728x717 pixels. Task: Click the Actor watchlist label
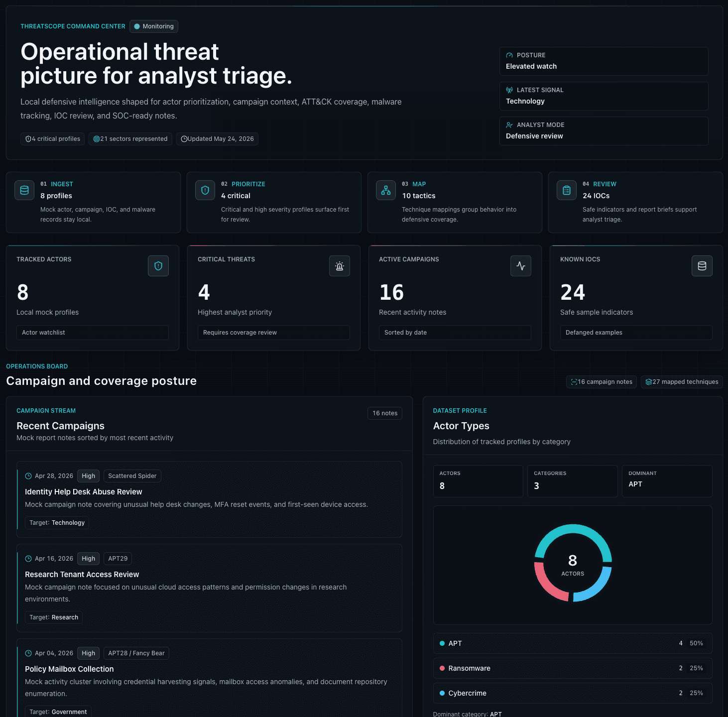pyautogui.click(x=93, y=333)
